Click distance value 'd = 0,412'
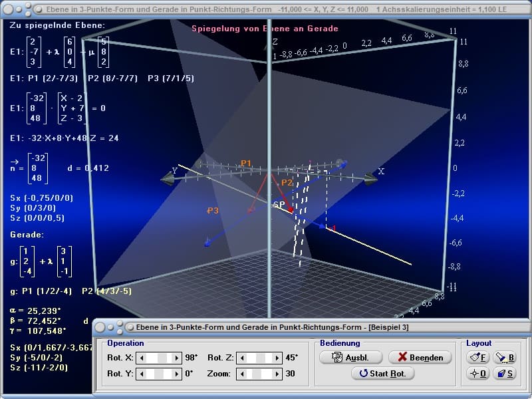 pyautogui.click(x=88, y=168)
